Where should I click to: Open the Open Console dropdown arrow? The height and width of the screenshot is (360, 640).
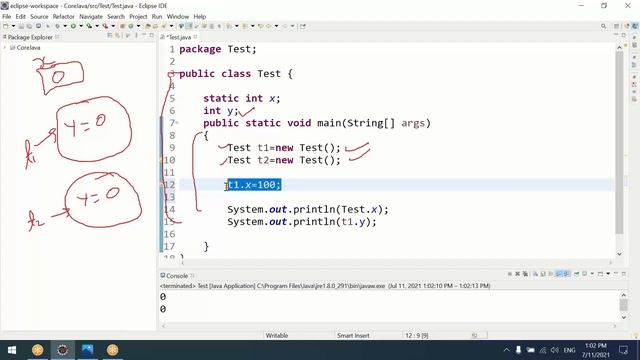(608, 274)
